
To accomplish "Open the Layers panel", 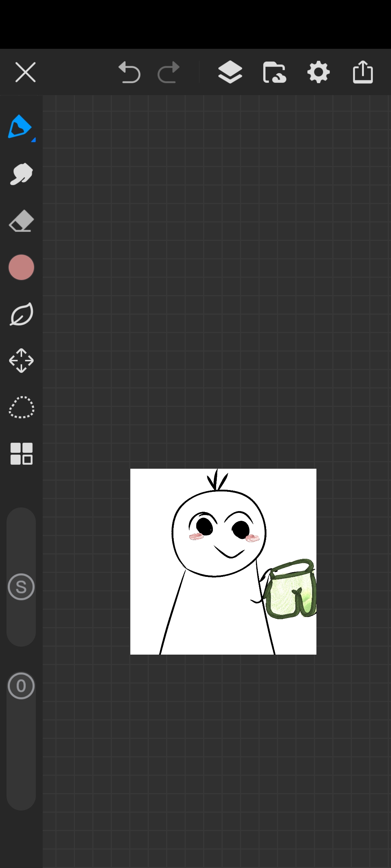I will pyautogui.click(x=230, y=72).
